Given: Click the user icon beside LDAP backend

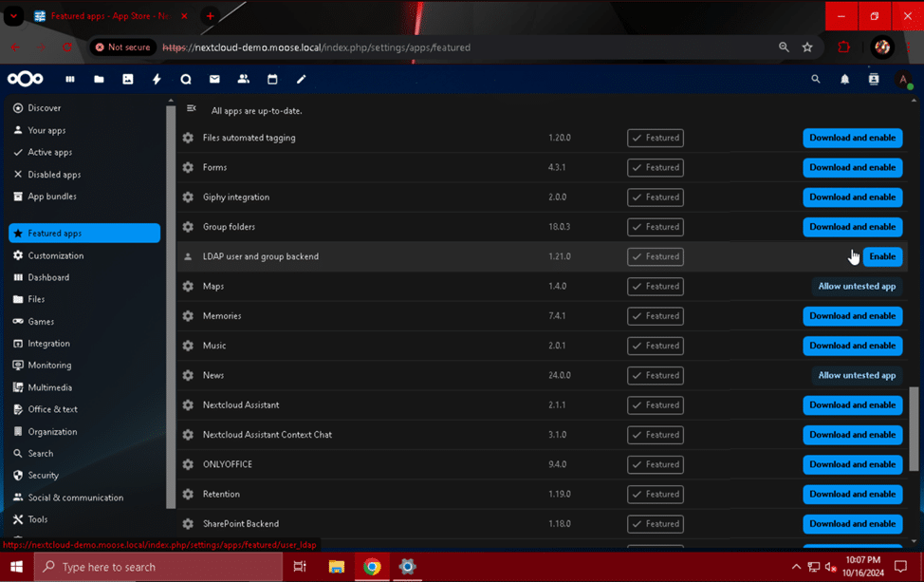Looking at the screenshot, I should point(188,256).
